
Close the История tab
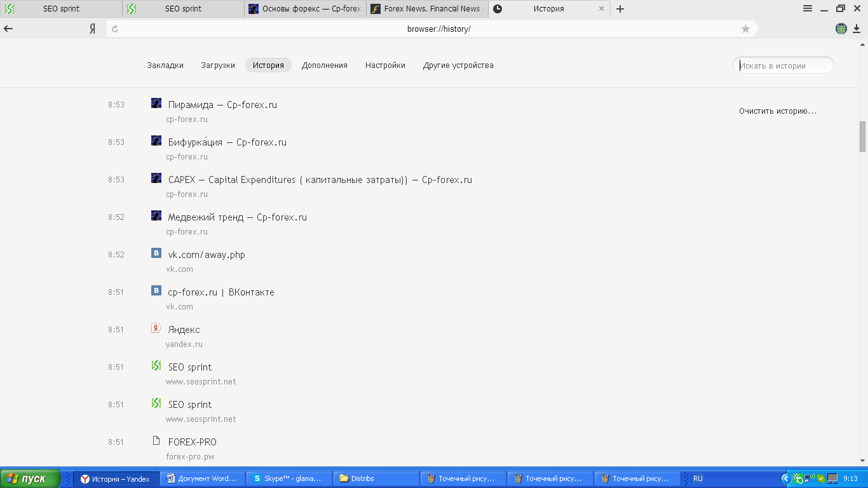click(602, 9)
